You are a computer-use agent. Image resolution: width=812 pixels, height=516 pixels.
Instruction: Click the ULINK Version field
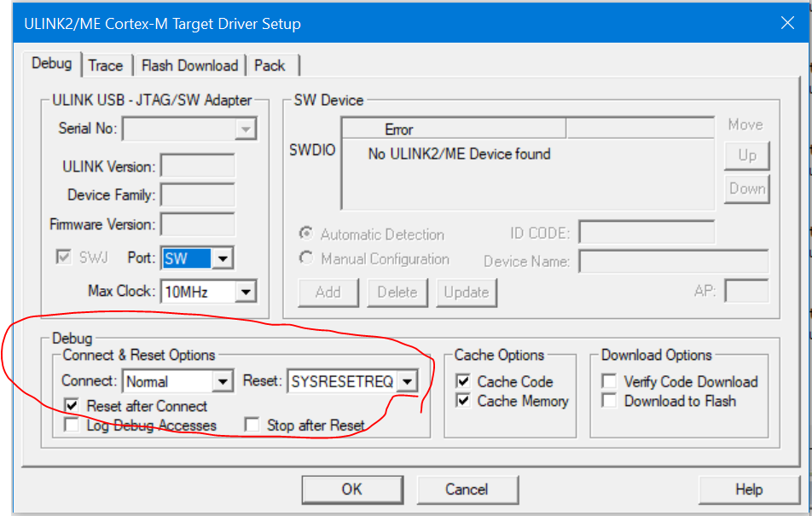[198, 166]
